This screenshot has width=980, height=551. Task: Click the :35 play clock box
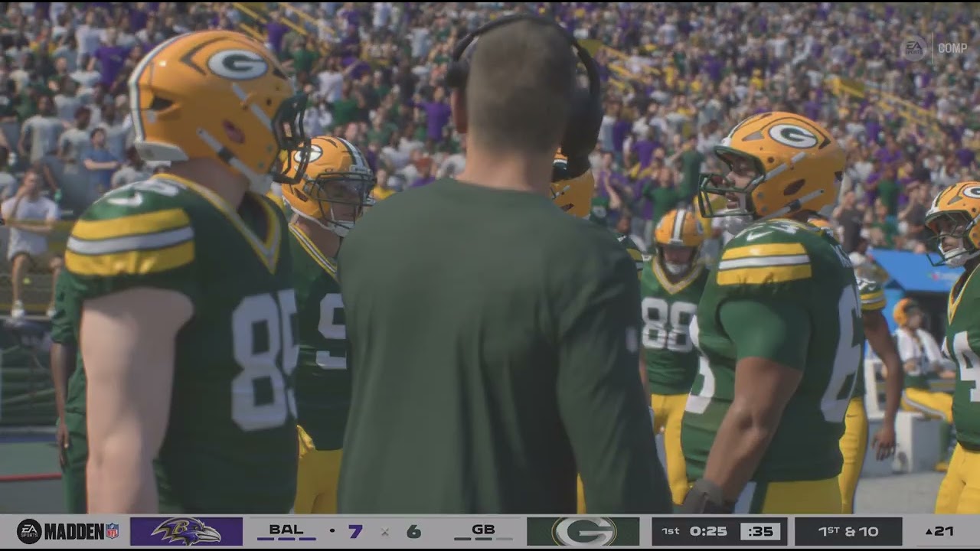760,531
